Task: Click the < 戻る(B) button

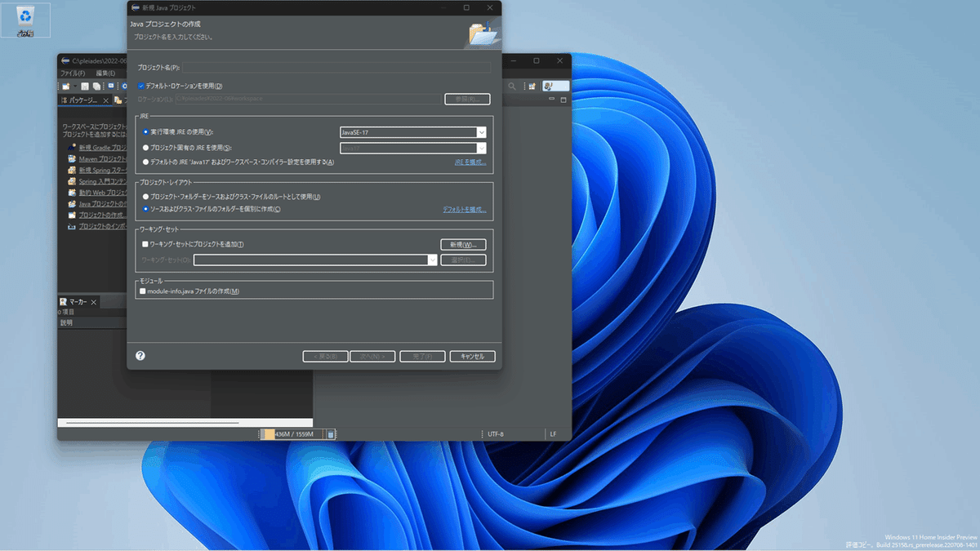Action: pos(325,356)
